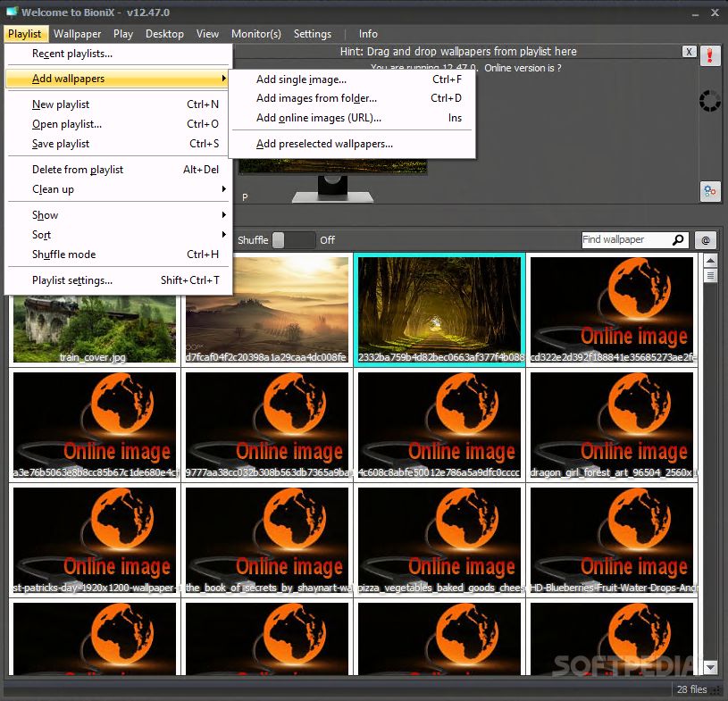728x701 pixels.
Task: Choose Add images from folder...
Action: click(351, 98)
